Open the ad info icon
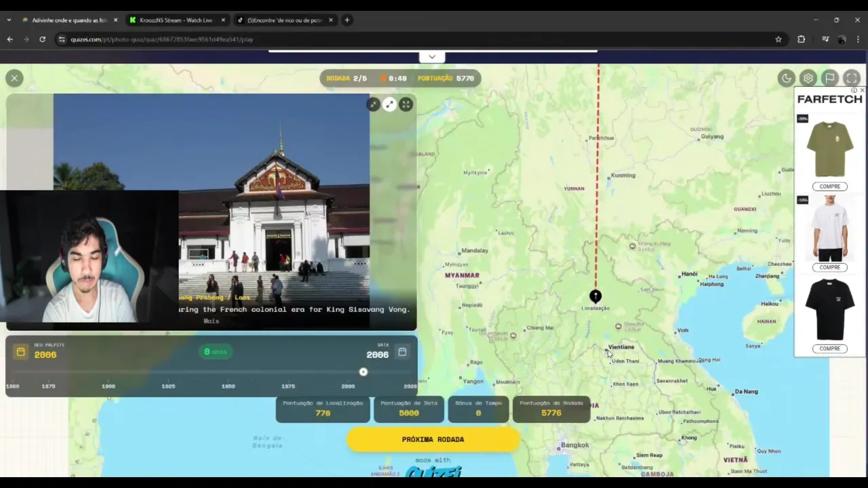 pyautogui.click(x=856, y=90)
